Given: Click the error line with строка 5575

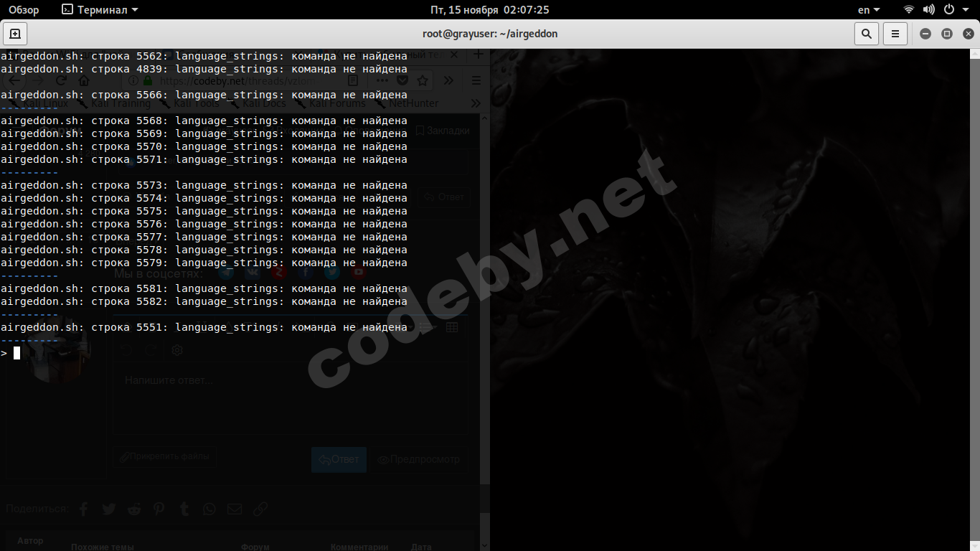Looking at the screenshot, I should [204, 211].
